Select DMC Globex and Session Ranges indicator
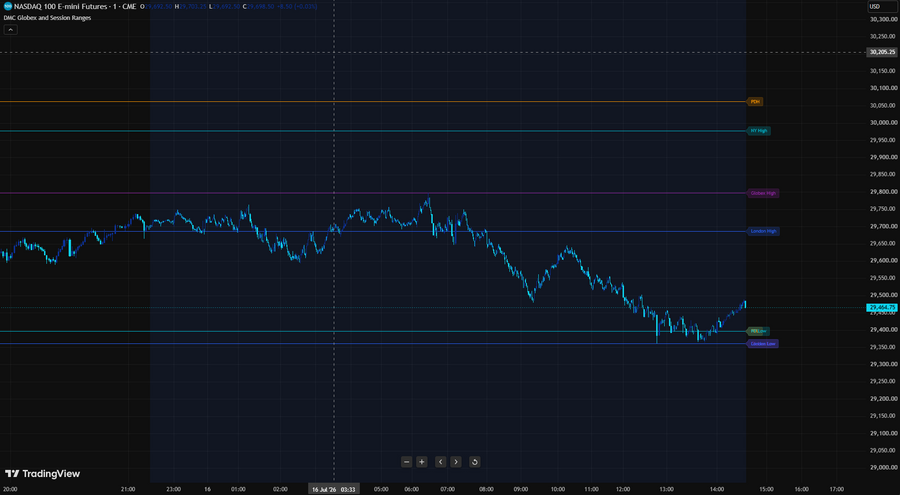Viewport: 900px width, 495px height. tap(47, 18)
